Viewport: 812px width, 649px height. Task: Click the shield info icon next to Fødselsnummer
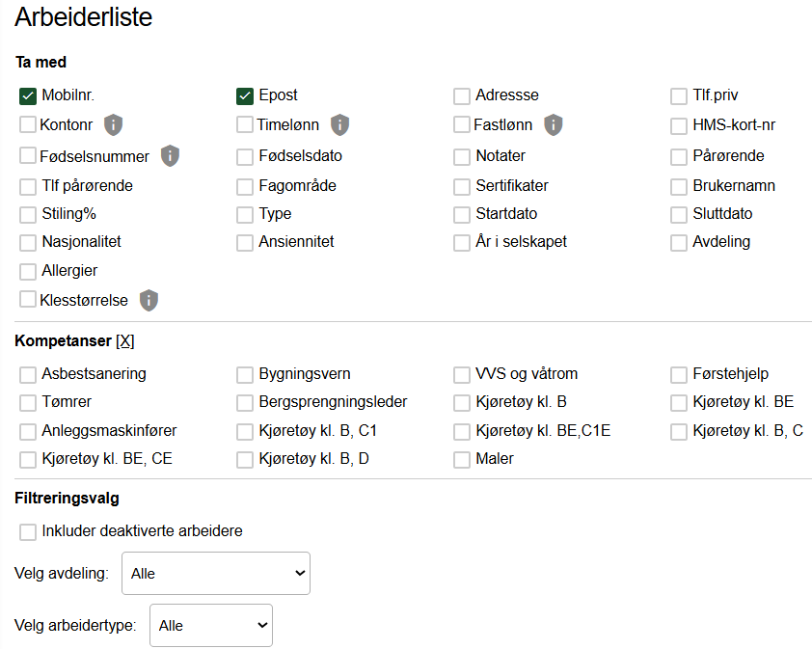[171, 155]
